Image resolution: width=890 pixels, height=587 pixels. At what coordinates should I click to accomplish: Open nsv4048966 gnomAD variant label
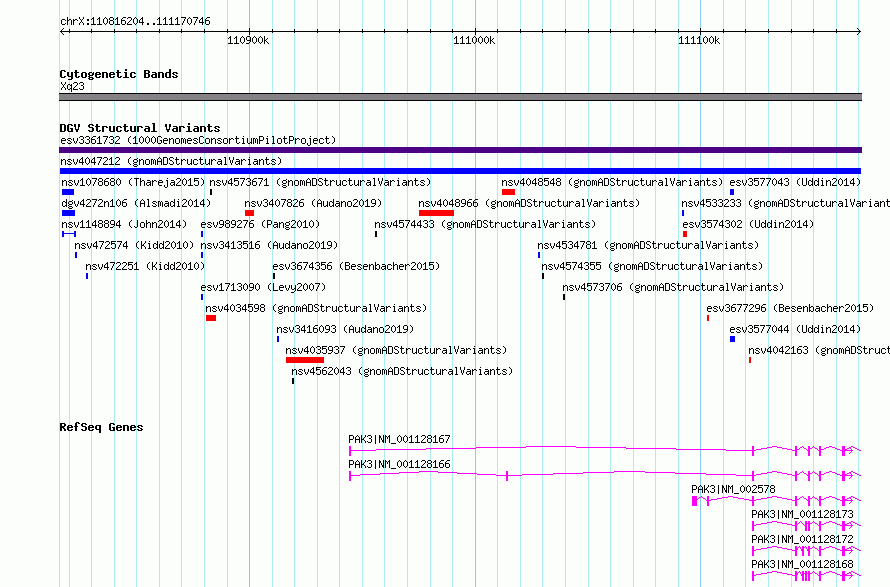coord(529,203)
